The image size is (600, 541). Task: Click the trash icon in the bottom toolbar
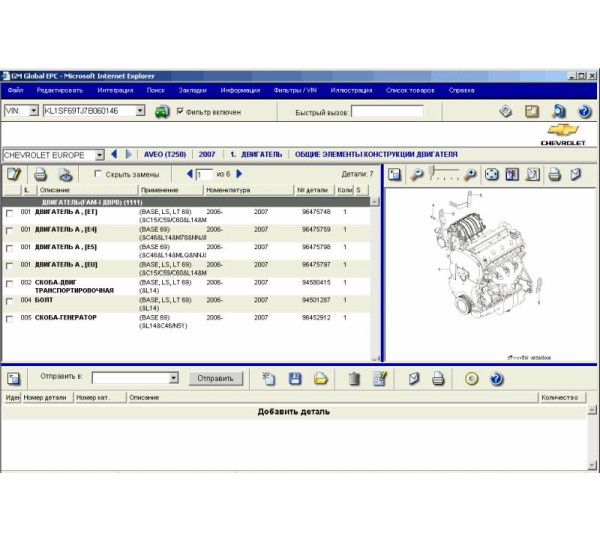[x=353, y=378]
